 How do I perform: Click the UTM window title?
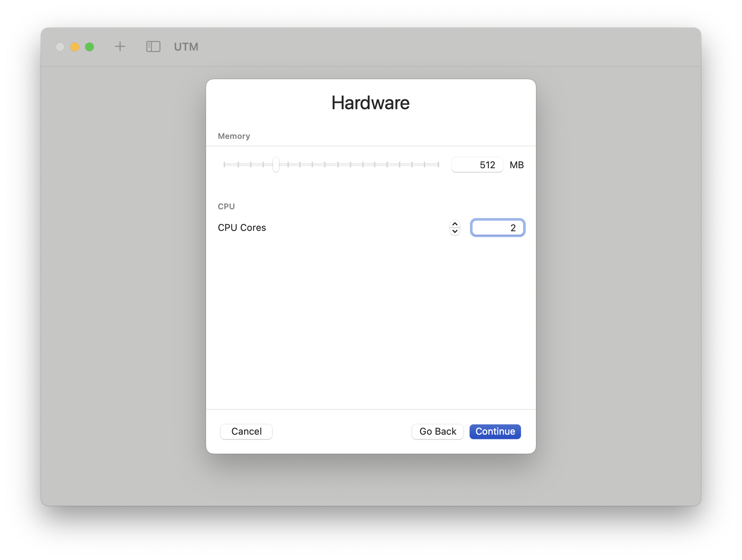[186, 47]
